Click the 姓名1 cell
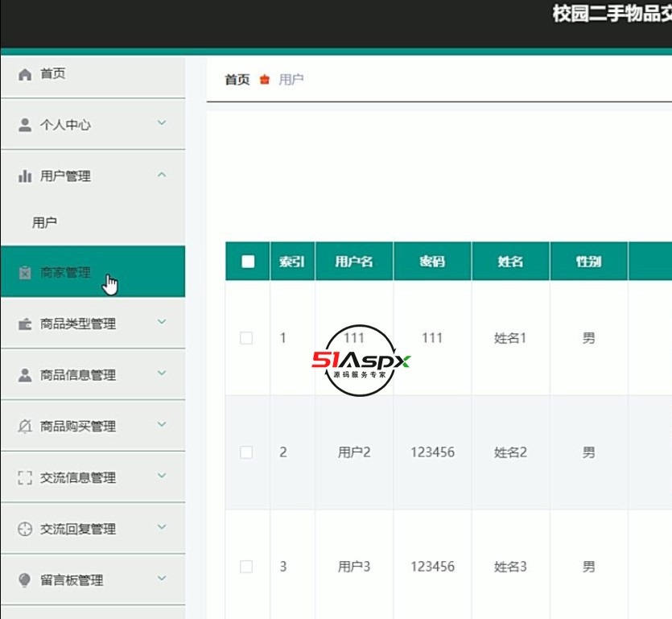The image size is (672, 619). (x=510, y=338)
